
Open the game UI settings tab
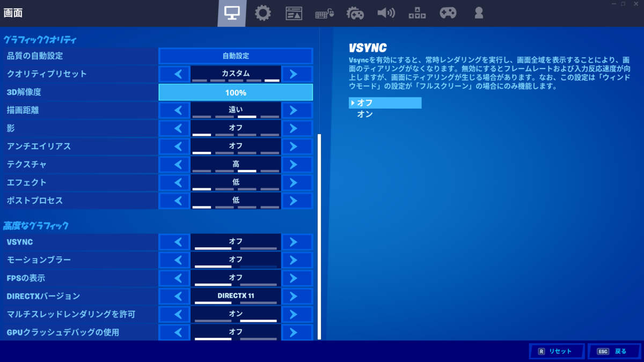click(x=294, y=13)
